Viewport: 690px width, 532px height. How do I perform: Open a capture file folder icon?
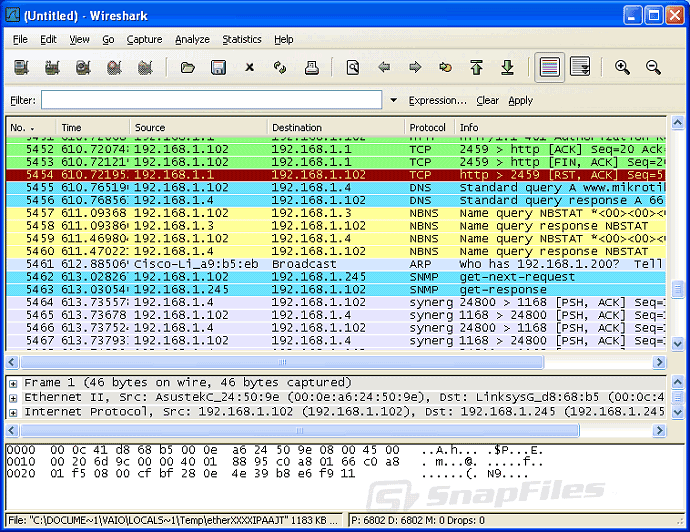click(x=187, y=67)
